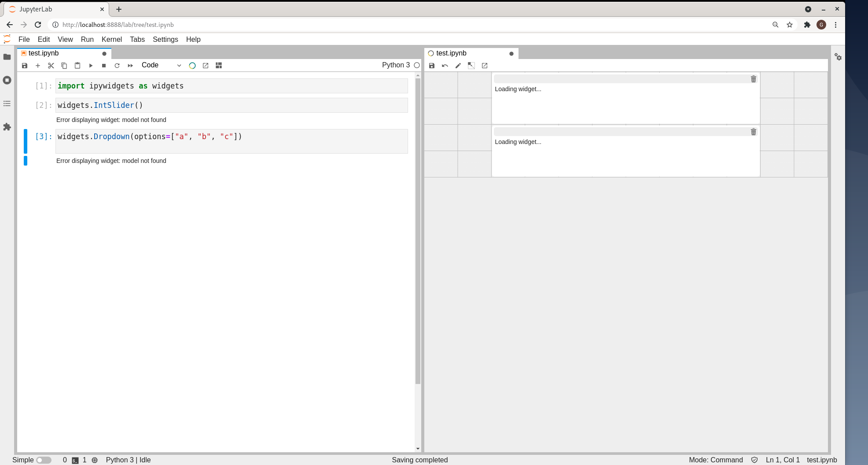Run the current cell with the play icon
This screenshot has height=465, width=868.
(91, 65)
